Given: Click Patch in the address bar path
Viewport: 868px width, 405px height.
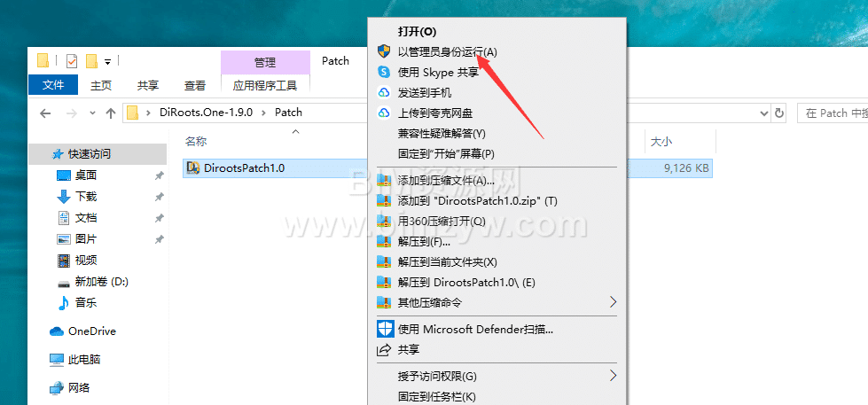Looking at the screenshot, I should pyautogui.click(x=288, y=113).
